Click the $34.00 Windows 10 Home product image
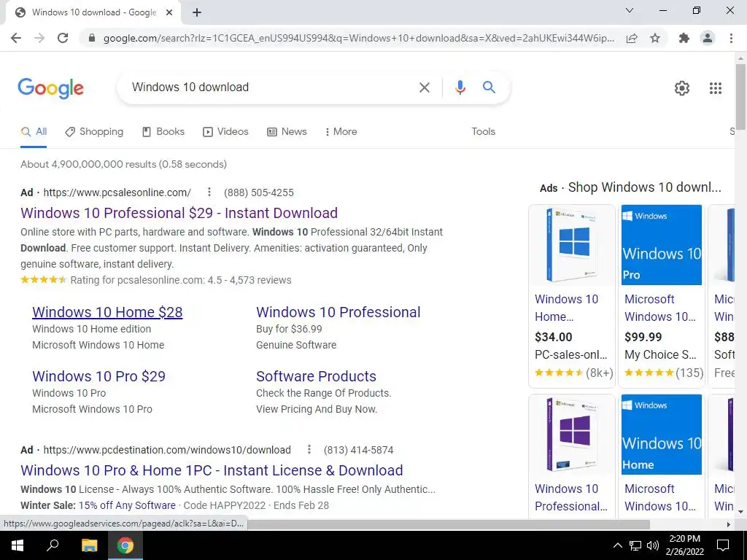747x560 pixels. tap(572, 245)
